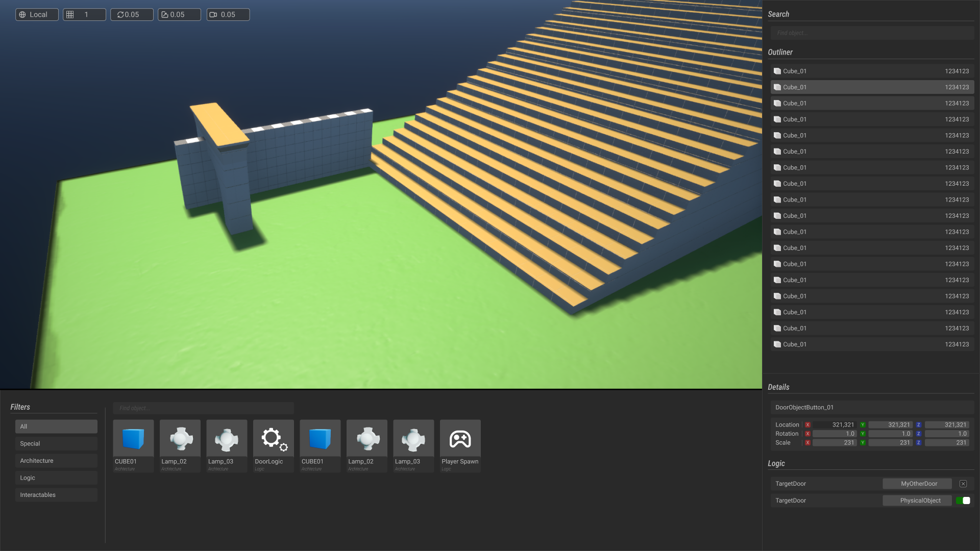Clear MyOtherDoor with the X box

pyautogui.click(x=963, y=484)
